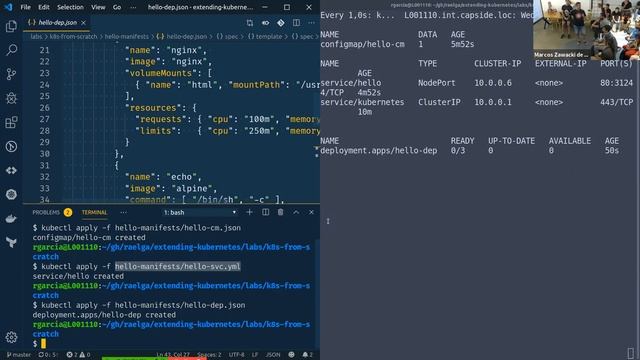Click 'labs' in the breadcrumb path
The width and height of the screenshot is (640, 360).
36,36
